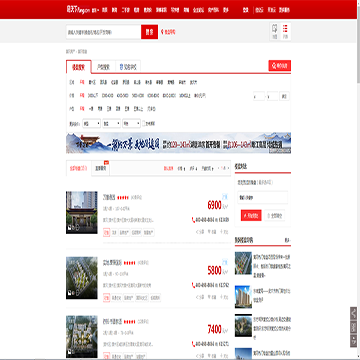This screenshot has width=360, height=360.
Task: Click the red start-compare button
Action: tap(251, 216)
